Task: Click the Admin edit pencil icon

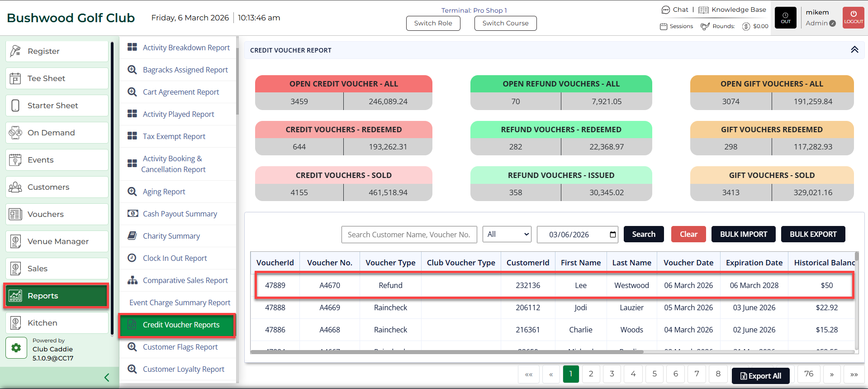Action: [x=832, y=24]
